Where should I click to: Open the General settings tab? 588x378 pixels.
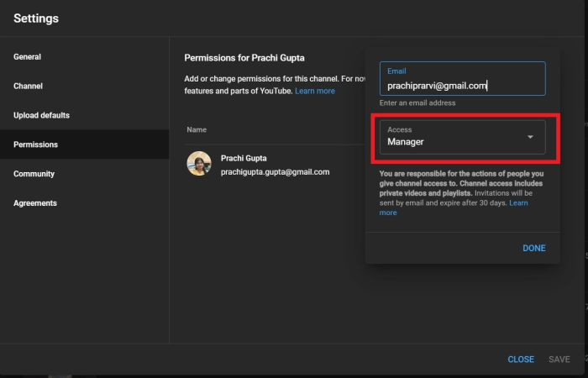(x=28, y=57)
